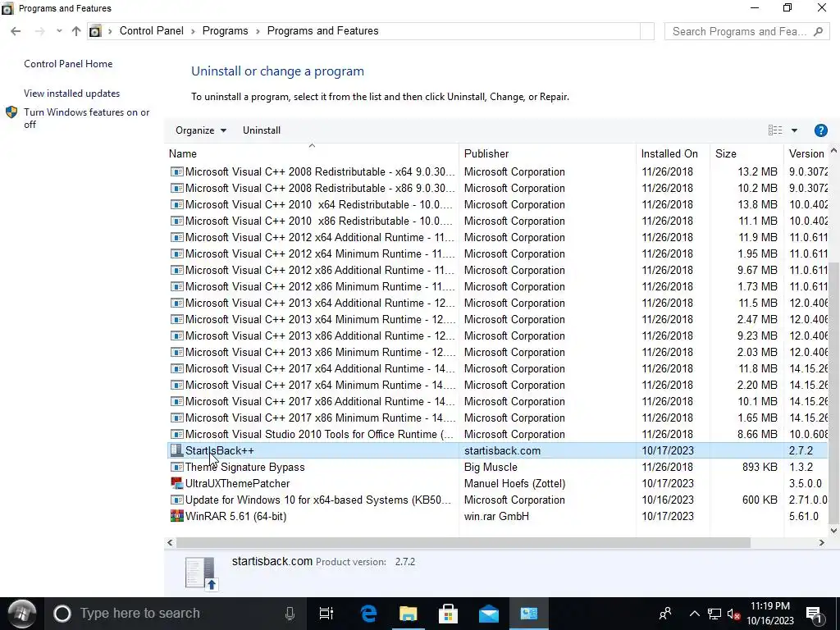Open the Mail app from taskbar
This screenshot has width=840, height=630.
coord(489,614)
